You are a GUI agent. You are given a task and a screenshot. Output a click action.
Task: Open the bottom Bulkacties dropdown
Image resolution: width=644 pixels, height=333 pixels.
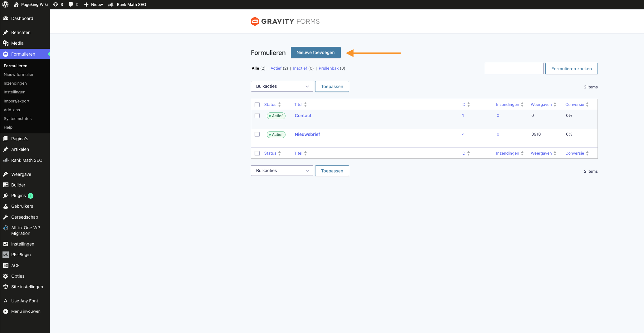pyautogui.click(x=282, y=171)
